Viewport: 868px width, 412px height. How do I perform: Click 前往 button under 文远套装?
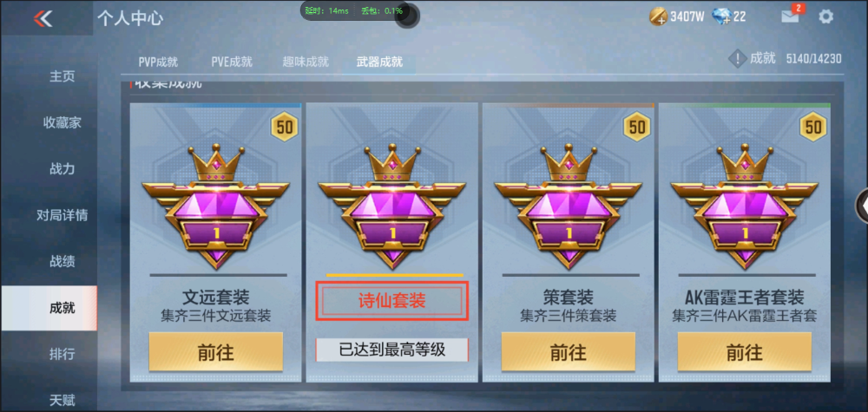[216, 352]
